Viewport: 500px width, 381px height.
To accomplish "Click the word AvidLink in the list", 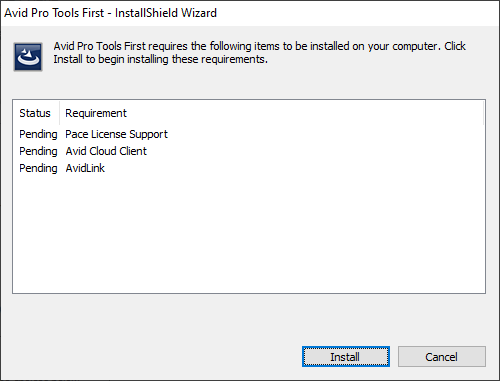I will pyautogui.click(x=85, y=168).
